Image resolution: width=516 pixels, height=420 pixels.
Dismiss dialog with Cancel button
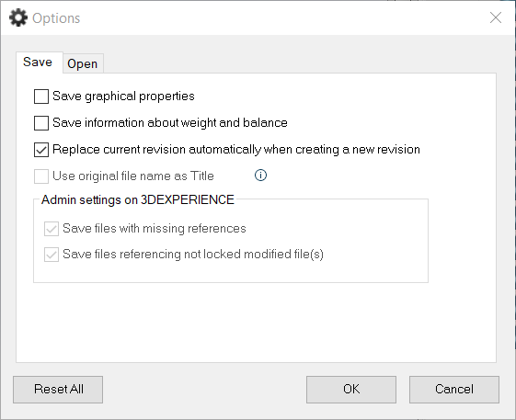pyautogui.click(x=454, y=390)
